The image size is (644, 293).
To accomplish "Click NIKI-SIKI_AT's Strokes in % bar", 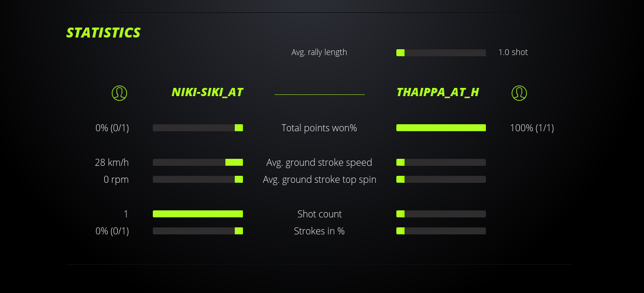I will click(x=198, y=231).
